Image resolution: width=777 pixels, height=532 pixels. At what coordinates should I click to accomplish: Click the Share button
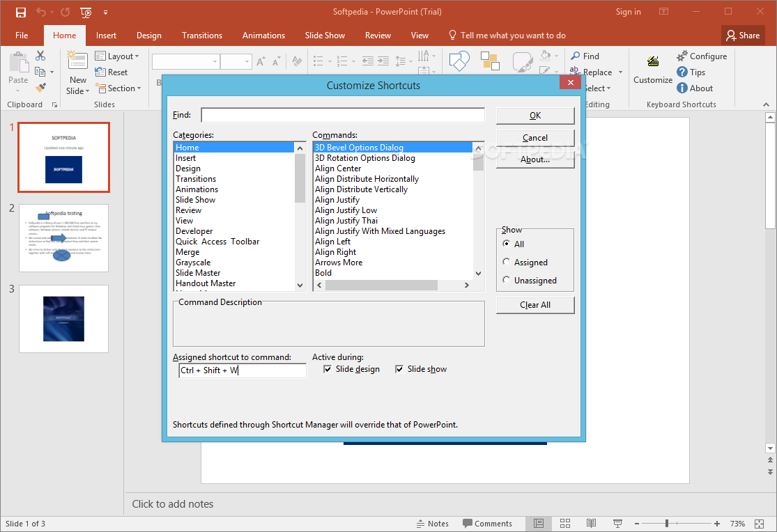(x=743, y=36)
